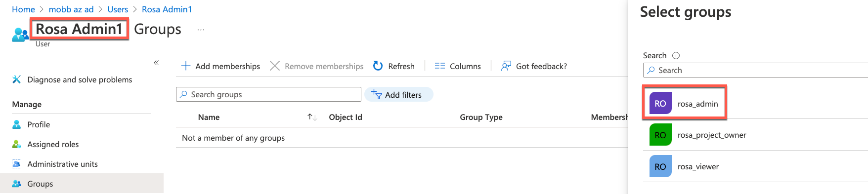Click the Groups sidebar icon
Viewport: 868px width, 194px height.
click(16, 184)
